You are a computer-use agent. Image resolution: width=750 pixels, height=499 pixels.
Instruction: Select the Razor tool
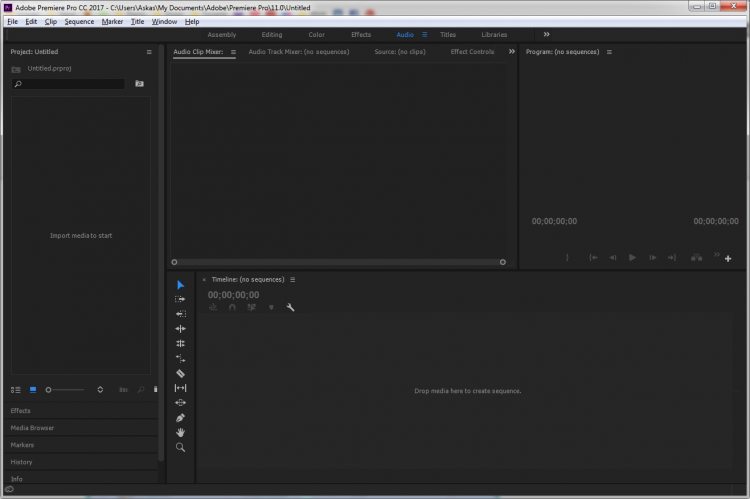tap(180, 373)
